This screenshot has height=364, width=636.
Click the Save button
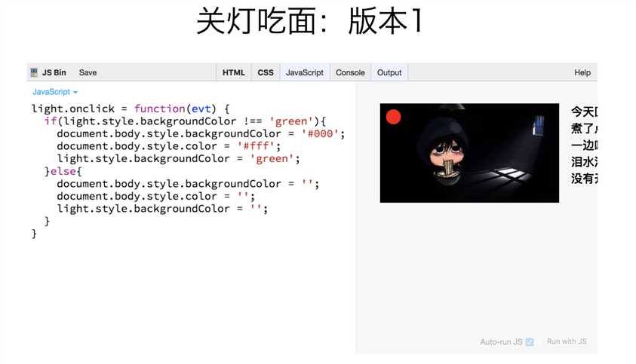(x=88, y=72)
